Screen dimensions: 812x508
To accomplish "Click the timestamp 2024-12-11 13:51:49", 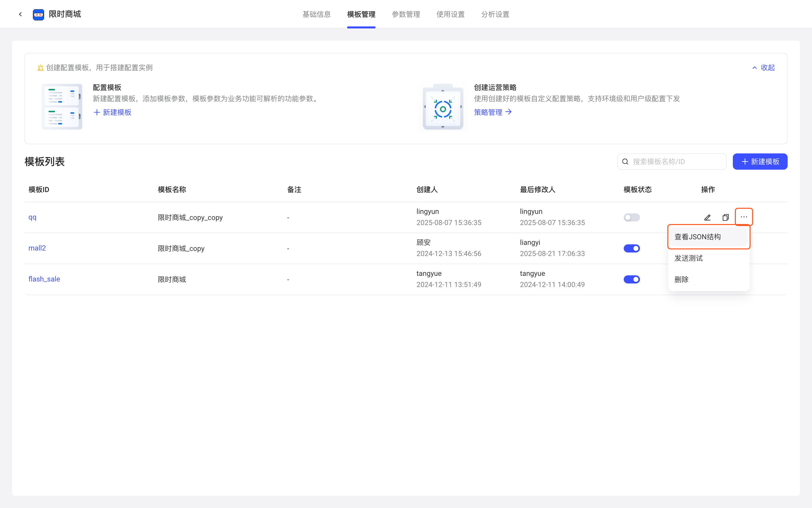I will (x=449, y=284).
